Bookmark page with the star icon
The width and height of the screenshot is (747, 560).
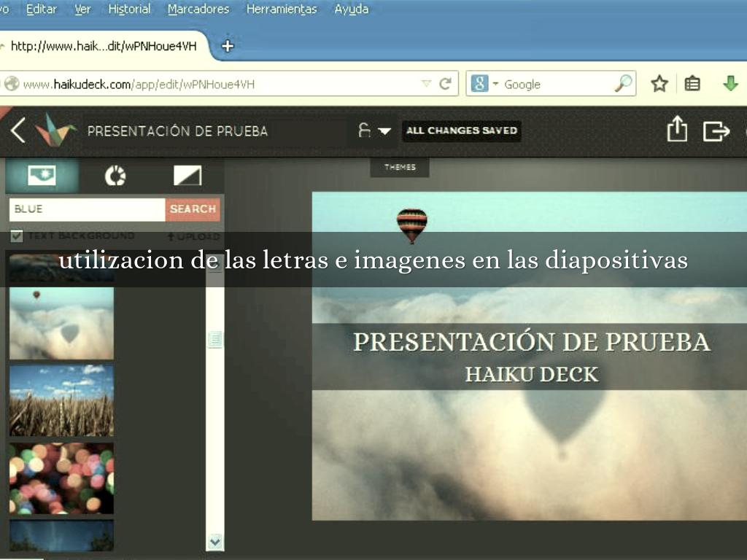pyautogui.click(x=659, y=84)
